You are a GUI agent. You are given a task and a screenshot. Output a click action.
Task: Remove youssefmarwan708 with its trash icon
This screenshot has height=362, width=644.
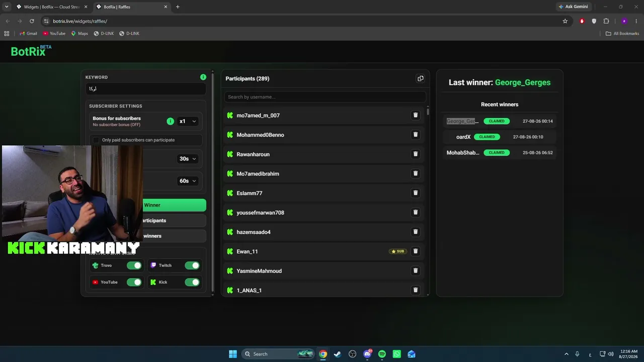pyautogui.click(x=416, y=212)
